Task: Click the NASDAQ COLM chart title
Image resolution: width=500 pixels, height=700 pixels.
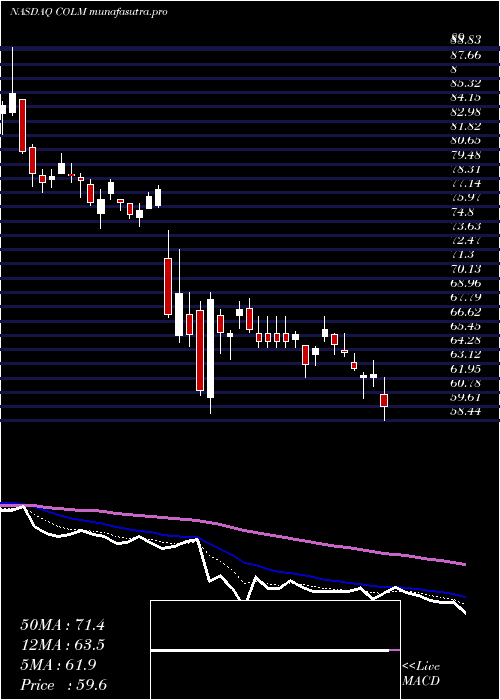Action: pos(88,12)
